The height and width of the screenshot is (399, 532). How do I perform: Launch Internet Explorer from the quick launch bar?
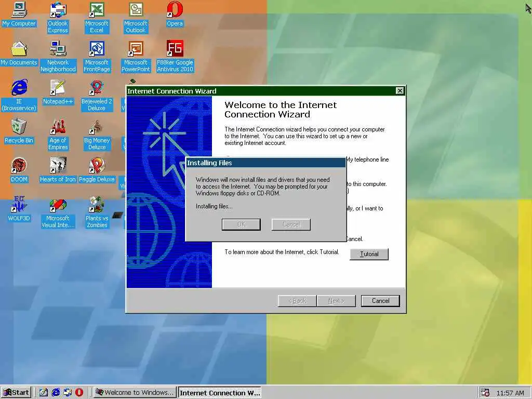click(x=56, y=392)
